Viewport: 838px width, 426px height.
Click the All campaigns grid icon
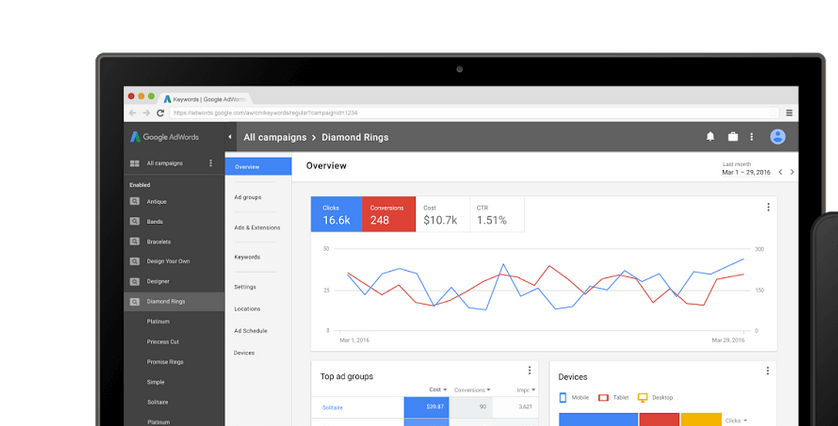135,164
